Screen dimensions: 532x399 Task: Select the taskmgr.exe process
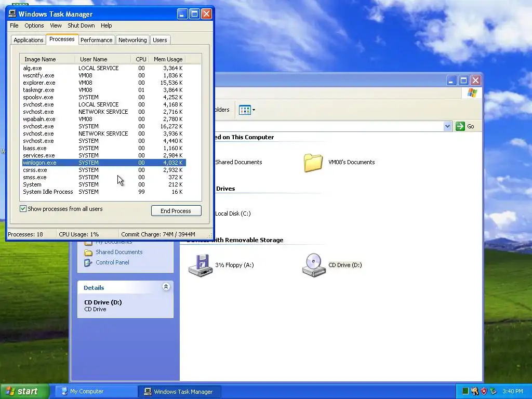pyautogui.click(x=104, y=90)
